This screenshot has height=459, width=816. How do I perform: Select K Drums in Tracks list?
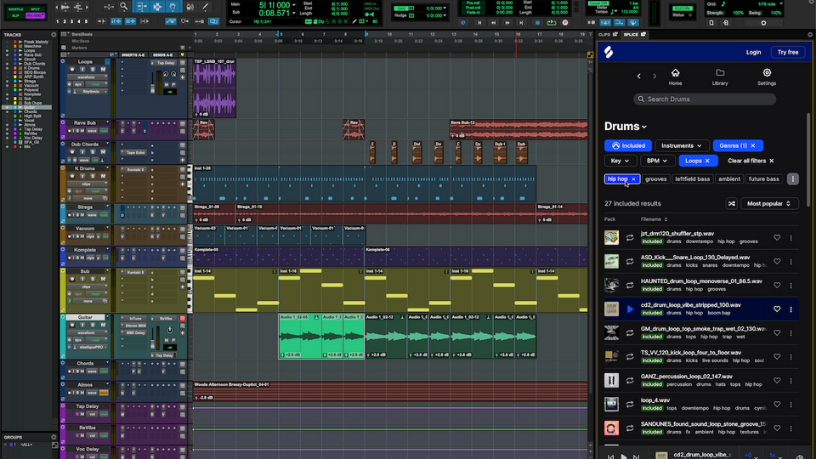(x=31, y=68)
